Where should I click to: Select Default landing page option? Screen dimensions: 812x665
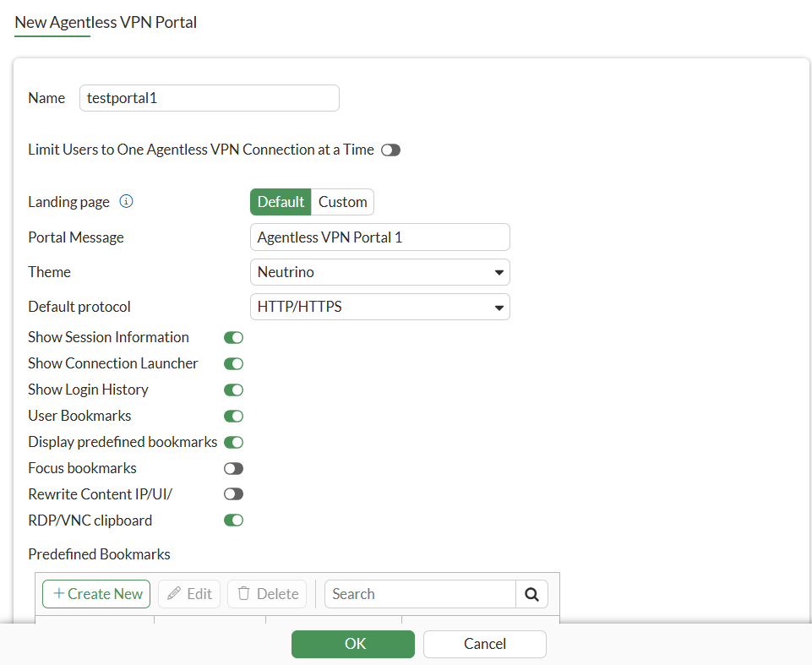click(x=281, y=202)
